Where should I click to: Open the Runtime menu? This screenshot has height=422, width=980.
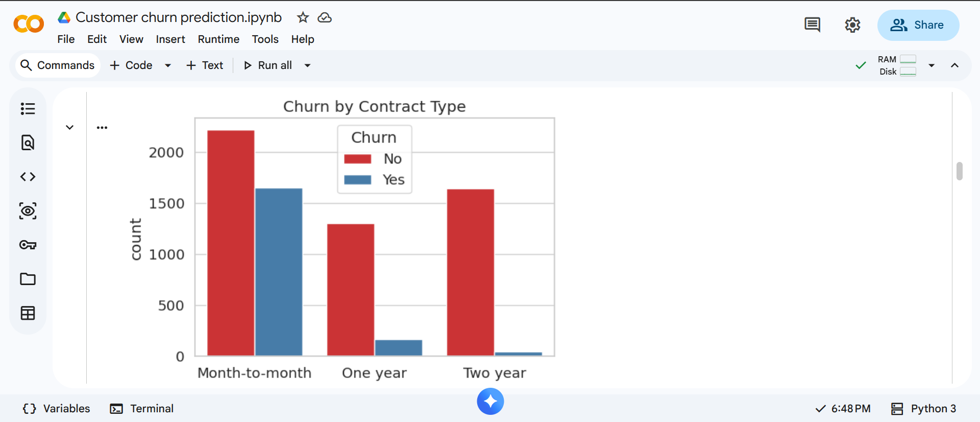[218, 39]
